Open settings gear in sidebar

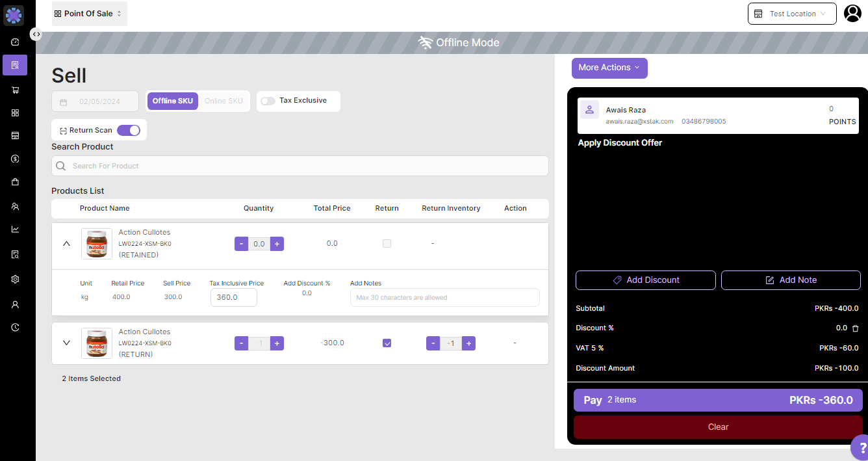tap(15, 279)
